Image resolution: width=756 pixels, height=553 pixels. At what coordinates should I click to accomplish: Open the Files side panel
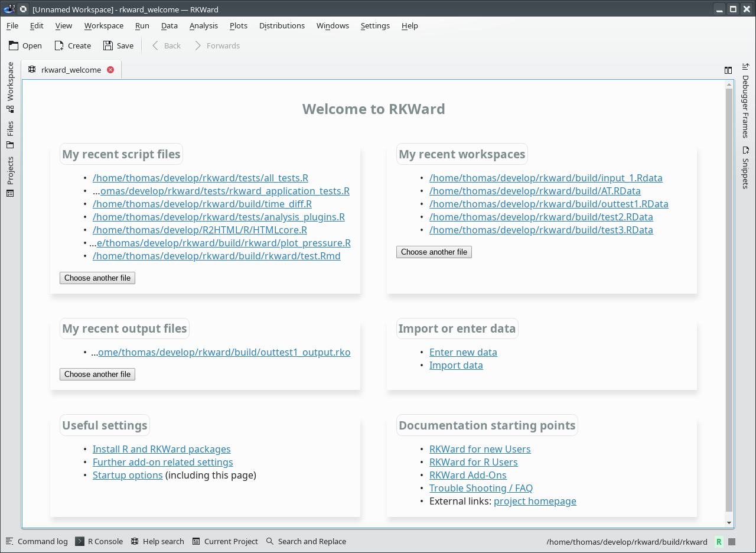[x=10, y=135]
